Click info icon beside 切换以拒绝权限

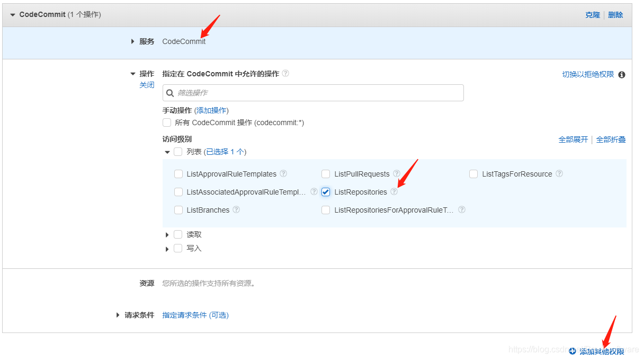[622, 74]
